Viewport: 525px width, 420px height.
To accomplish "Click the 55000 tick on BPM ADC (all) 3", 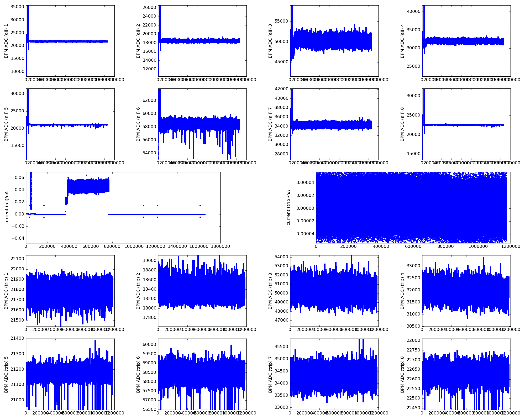I will [x=281, y=21].
